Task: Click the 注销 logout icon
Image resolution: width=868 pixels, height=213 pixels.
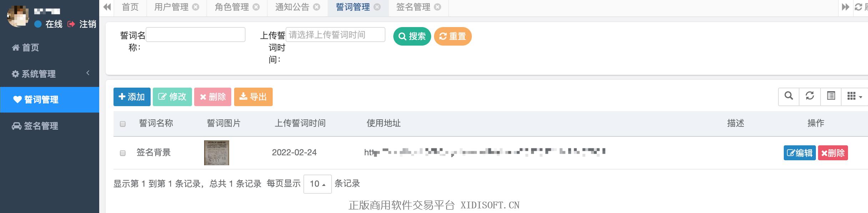Action: tap(71, 24)
